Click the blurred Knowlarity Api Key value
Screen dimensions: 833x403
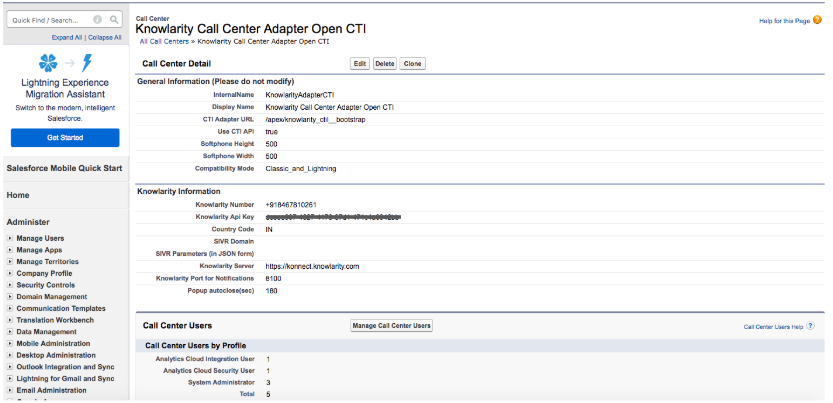tap(333, 217)
